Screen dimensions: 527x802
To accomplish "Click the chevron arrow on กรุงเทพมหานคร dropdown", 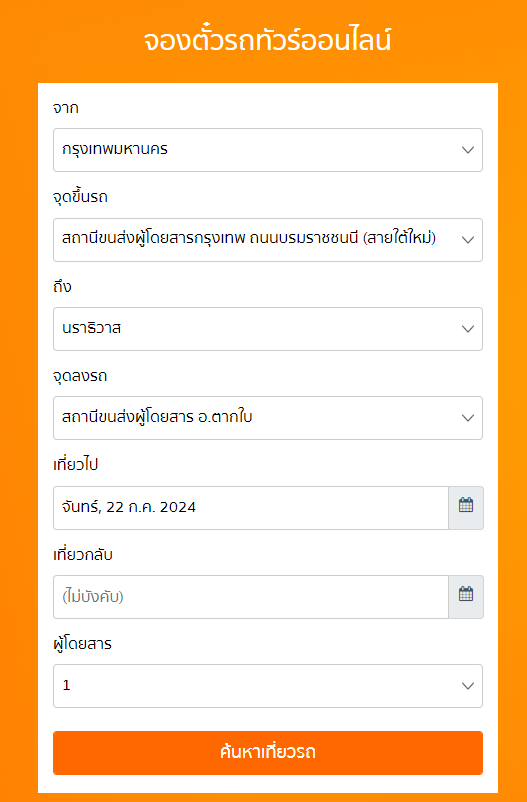I will 468,150.
